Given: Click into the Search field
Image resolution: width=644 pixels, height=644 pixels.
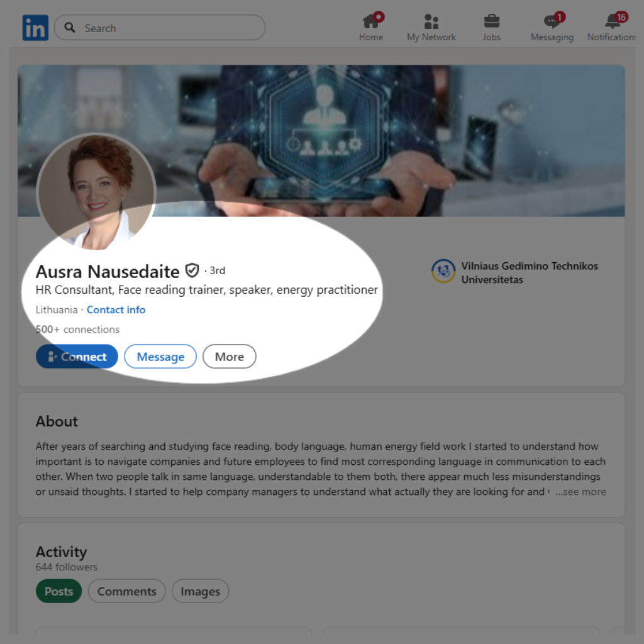Looking at the screenshot, I should click(170, 28).
